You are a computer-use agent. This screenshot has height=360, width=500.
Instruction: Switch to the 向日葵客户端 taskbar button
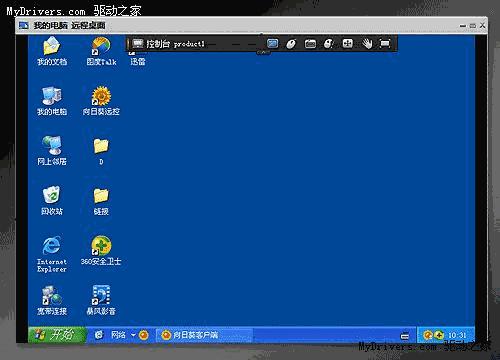click(x=205, y=335)
